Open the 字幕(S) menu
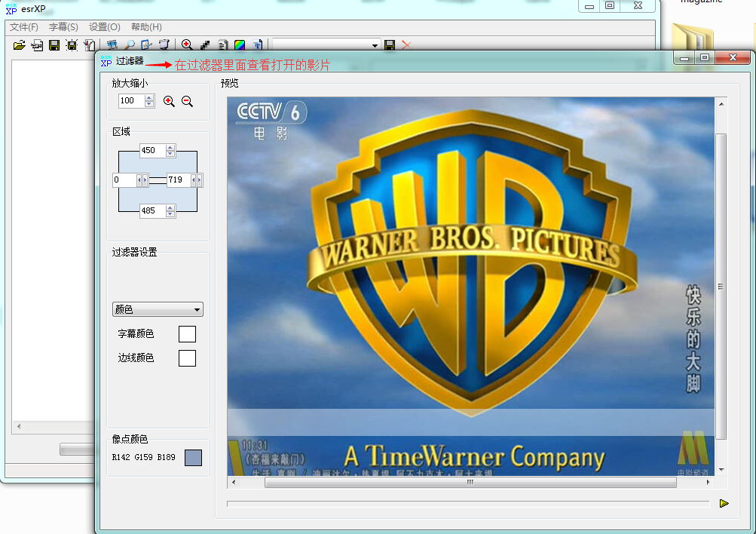Image resolution: width=756 pixels, height=534 pixels. pos(63,27)
